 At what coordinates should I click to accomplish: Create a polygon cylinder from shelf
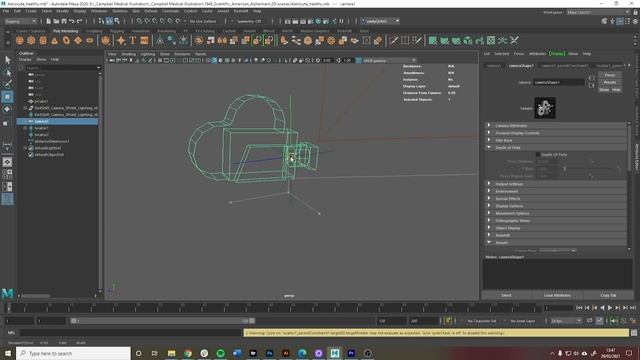(43, 40)
